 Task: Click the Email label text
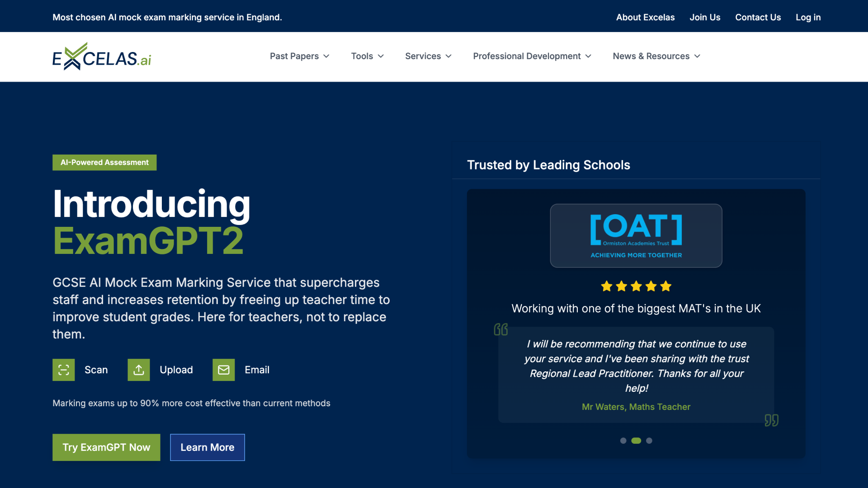point(257,370)
